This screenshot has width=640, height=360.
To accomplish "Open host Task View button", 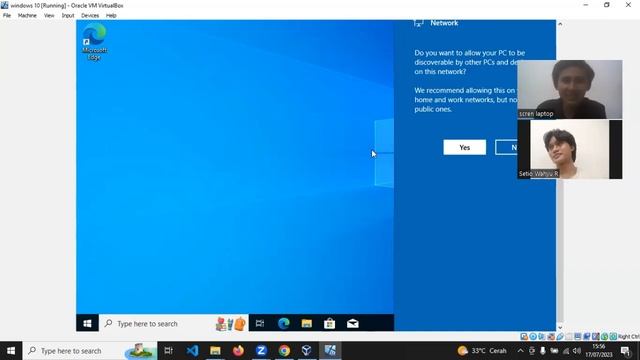I will (x=168, y=351).
